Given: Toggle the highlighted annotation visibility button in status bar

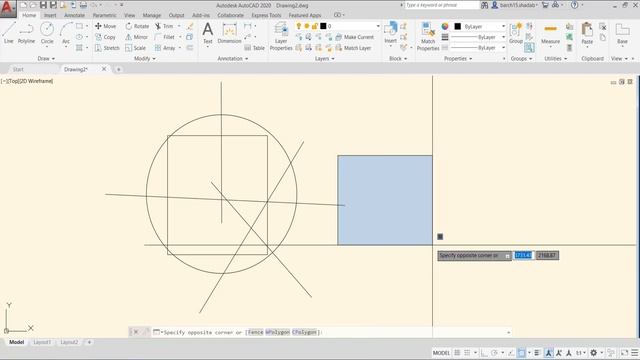Looking at the screenshot, I should 549,353.
